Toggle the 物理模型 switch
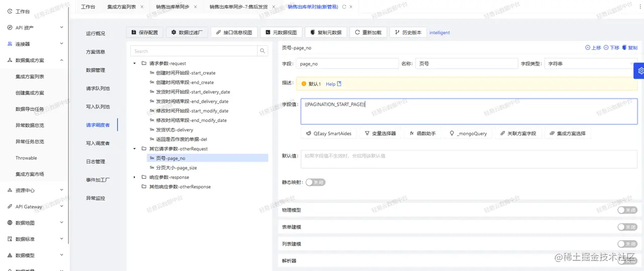 click(627, 210)
